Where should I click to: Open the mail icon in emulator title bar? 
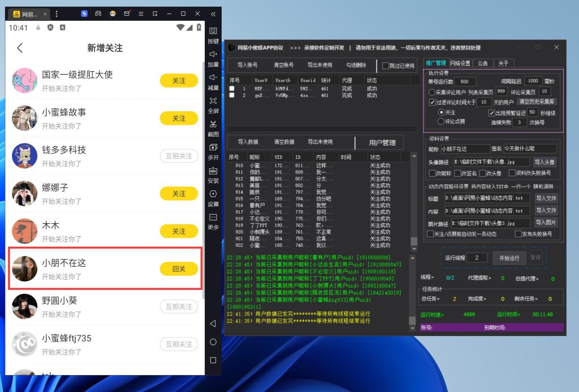pos(127,14)
